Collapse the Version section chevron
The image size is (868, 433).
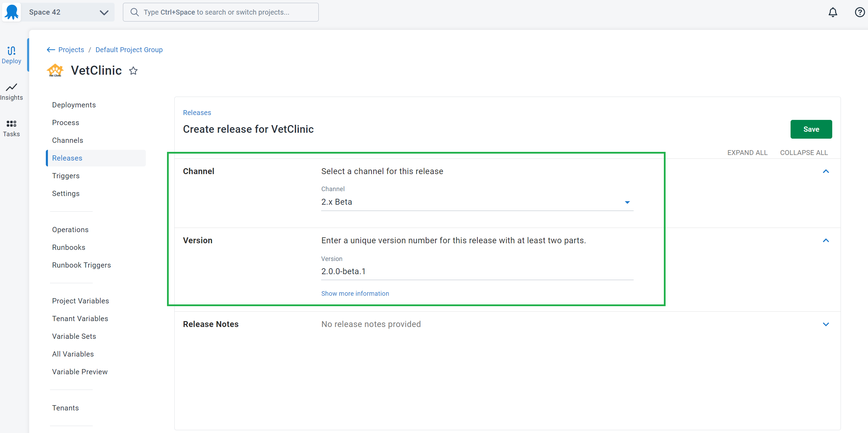click(x=826, y=240)
